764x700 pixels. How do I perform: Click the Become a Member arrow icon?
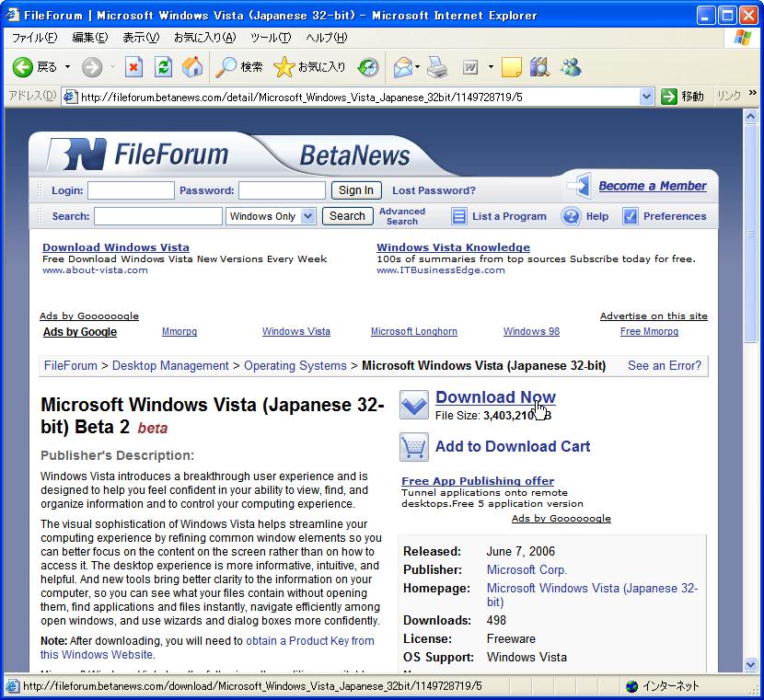click(579, 186)
